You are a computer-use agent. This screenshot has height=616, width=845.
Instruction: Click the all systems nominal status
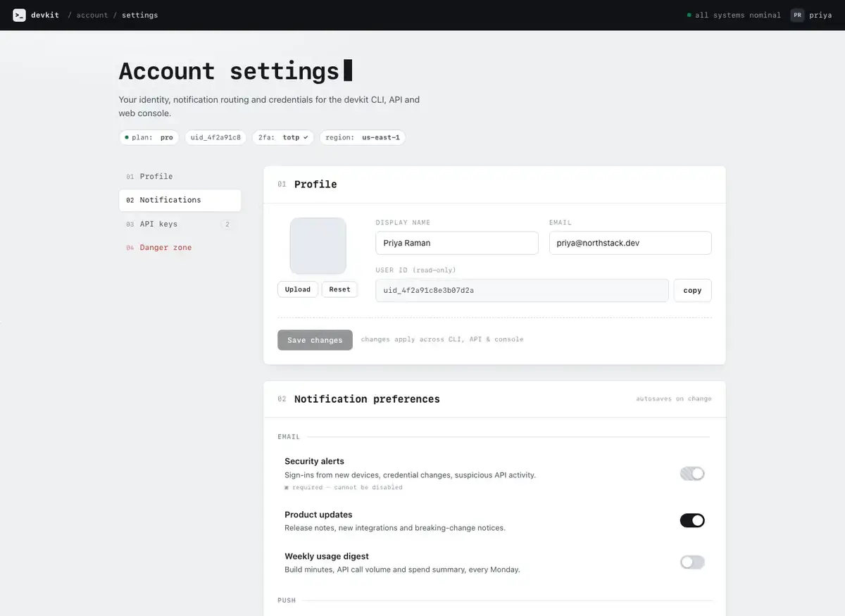tap(734, 15)
